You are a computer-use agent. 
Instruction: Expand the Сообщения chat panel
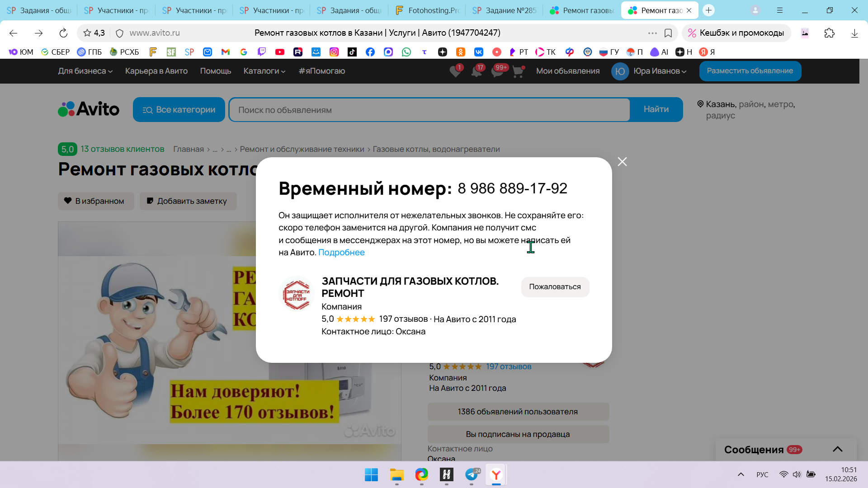837,449
